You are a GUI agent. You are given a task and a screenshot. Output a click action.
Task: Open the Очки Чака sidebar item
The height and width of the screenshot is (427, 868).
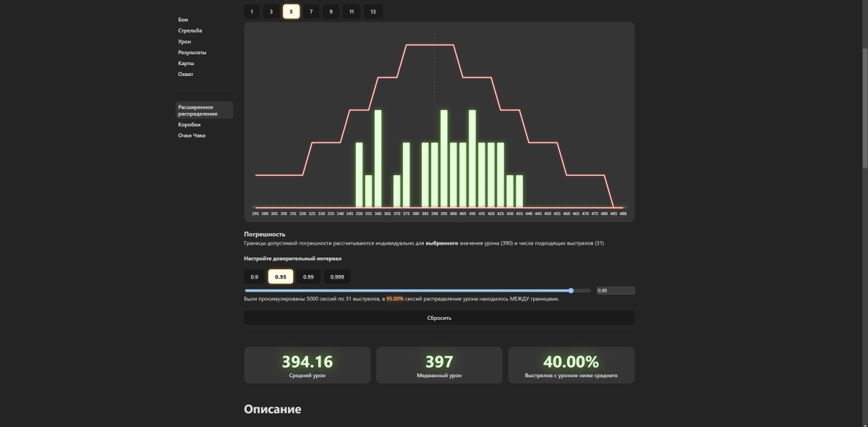(x=192, y=135)
